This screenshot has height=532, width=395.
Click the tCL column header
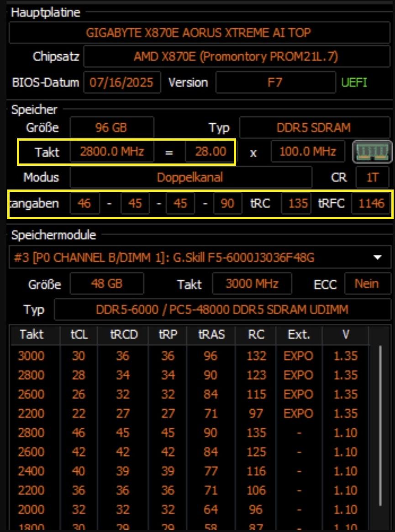pyautogui.click(x=79, y=335)
